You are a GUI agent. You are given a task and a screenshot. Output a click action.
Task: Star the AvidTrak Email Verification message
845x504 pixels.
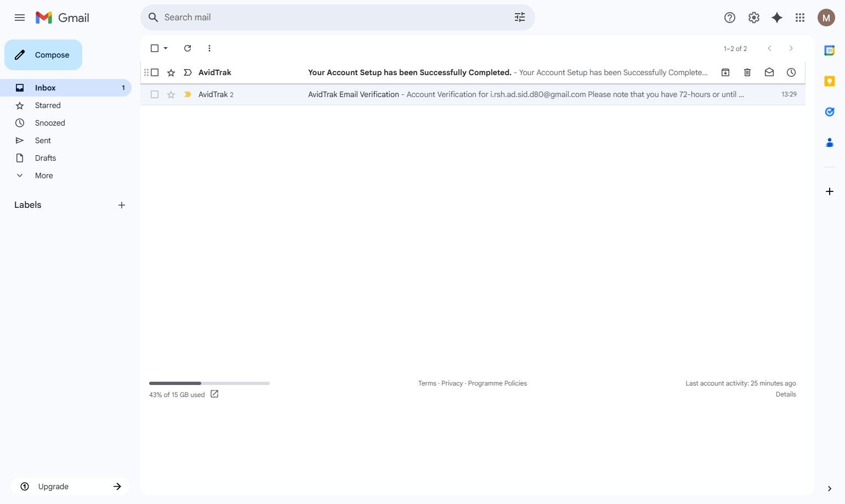click(x=171, y=94)
